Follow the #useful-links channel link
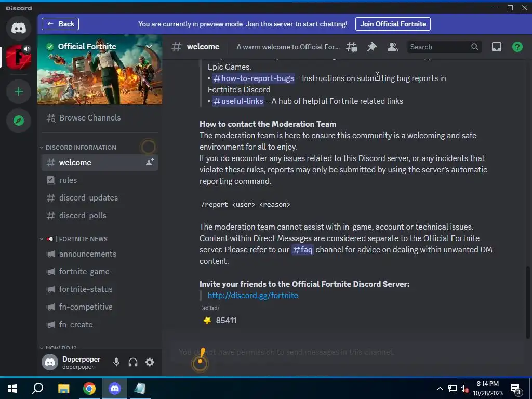 238,101
